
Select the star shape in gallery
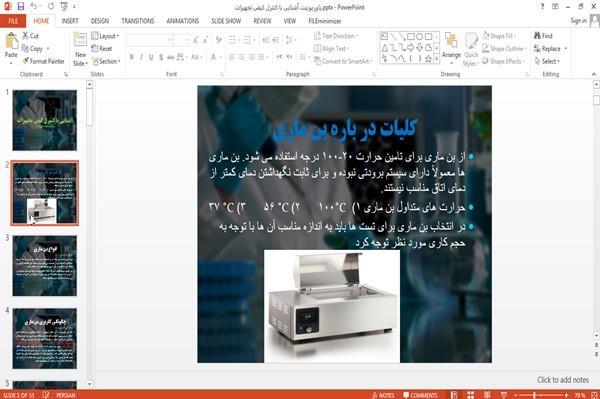[x=429, y=59]
